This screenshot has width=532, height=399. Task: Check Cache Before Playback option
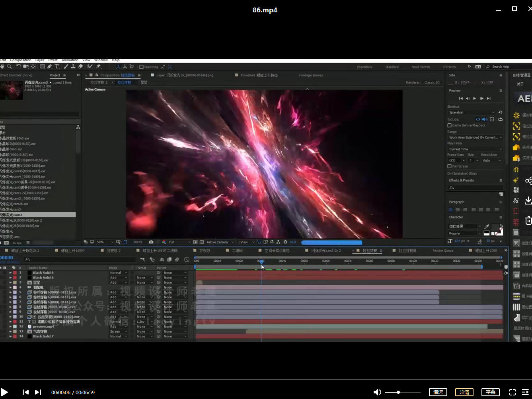450,125
